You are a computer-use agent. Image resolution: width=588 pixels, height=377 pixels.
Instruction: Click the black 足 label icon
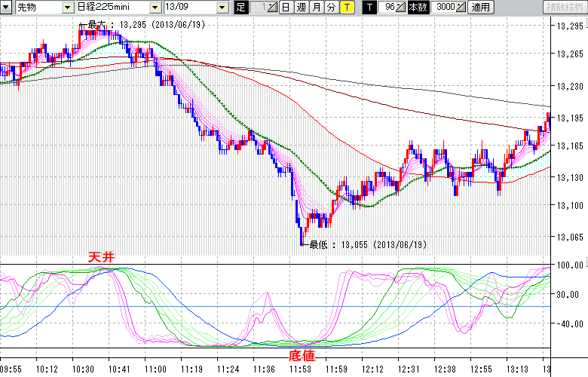[x=240, y=8]
